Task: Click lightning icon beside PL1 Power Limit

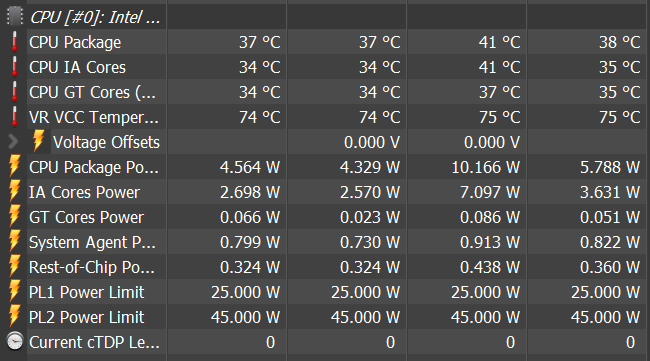Action: coord(15,291)
